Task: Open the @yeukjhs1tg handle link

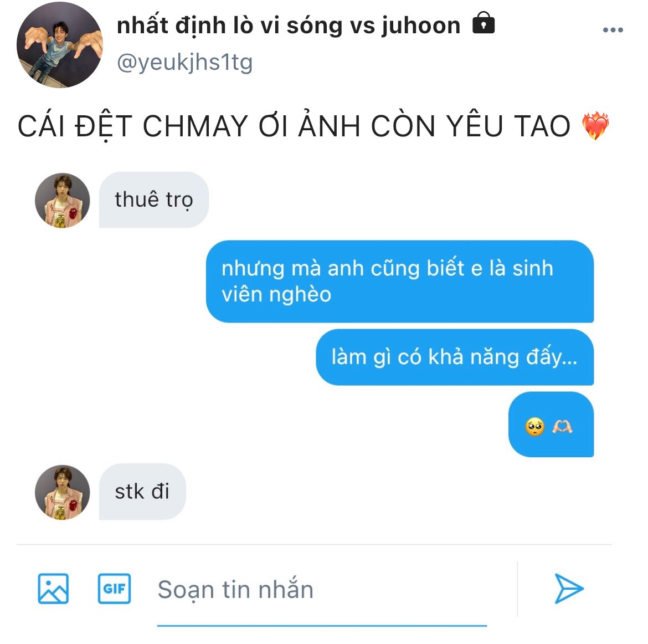Action: pyautogui.click(x=185, y=63)
